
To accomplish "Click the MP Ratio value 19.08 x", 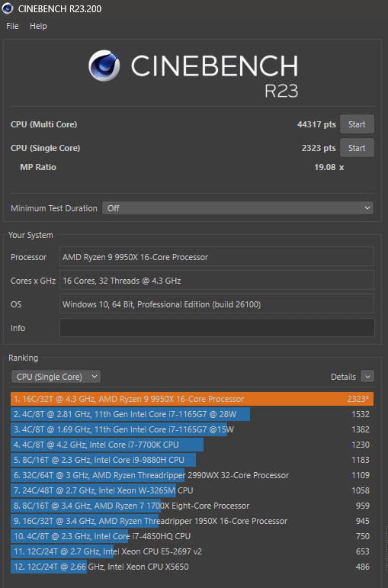I will tap(329, 167).
